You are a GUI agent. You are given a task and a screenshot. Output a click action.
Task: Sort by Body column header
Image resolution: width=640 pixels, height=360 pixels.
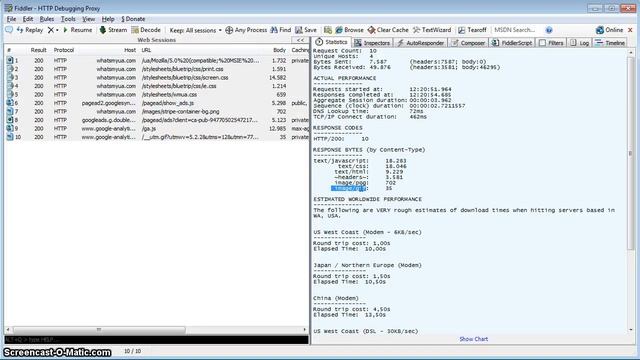point(279,50)
